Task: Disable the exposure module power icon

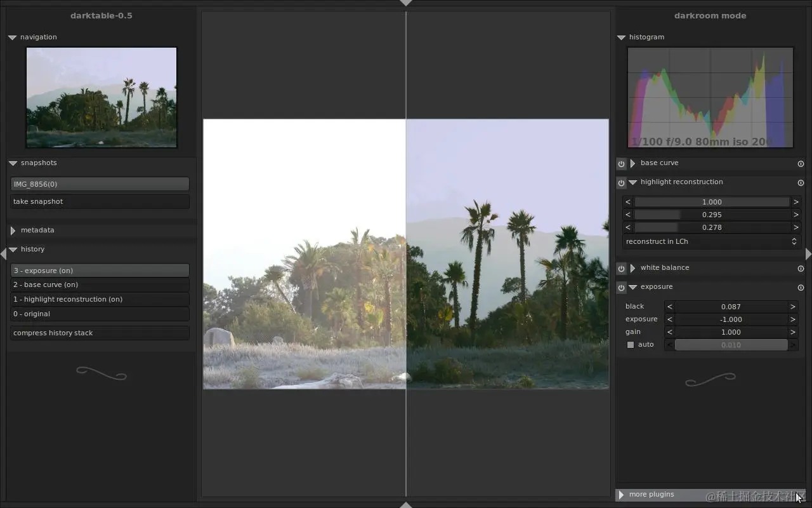Action: [x=621, y=288]
